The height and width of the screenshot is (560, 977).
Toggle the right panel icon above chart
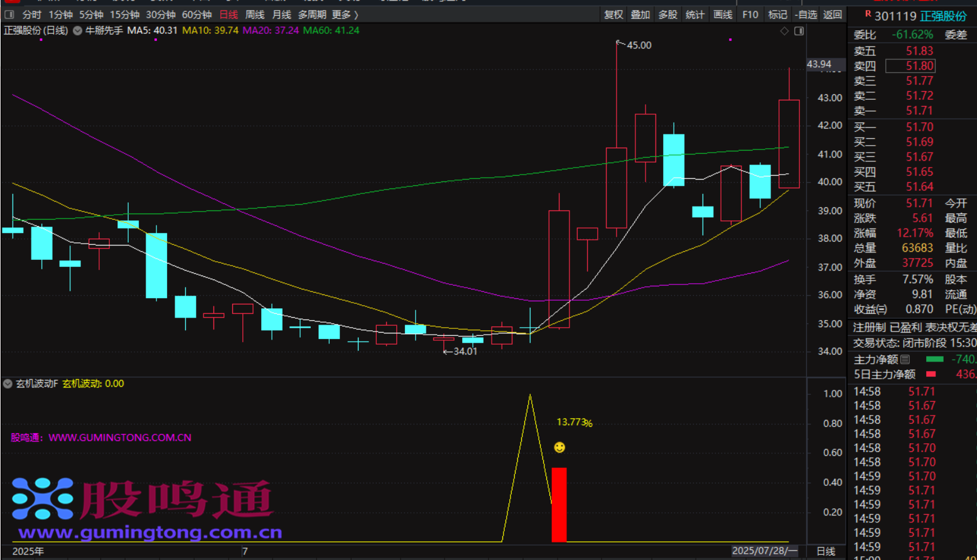(799, 31)
